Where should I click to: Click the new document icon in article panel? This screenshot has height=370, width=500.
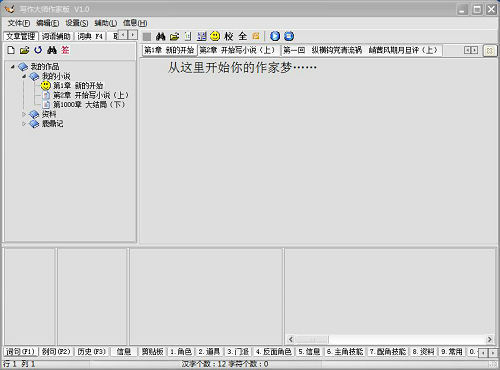(x=11, y=50)
